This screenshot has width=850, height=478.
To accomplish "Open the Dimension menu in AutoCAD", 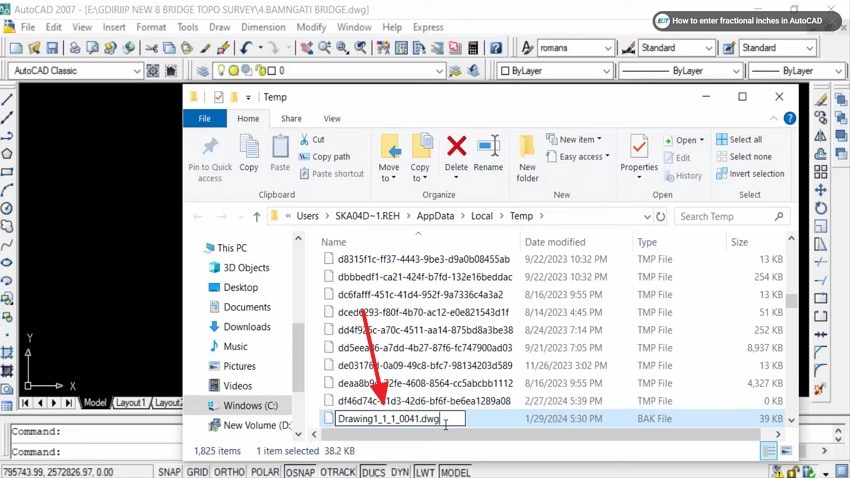I will [x=263, y=27].
